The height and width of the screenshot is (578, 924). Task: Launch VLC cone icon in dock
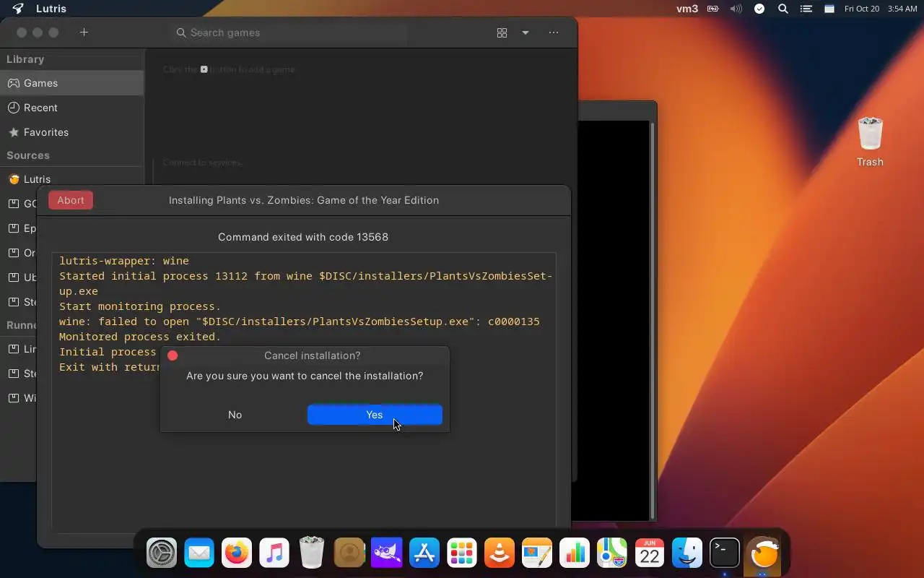pyautogui.click(x=500, y=554)
